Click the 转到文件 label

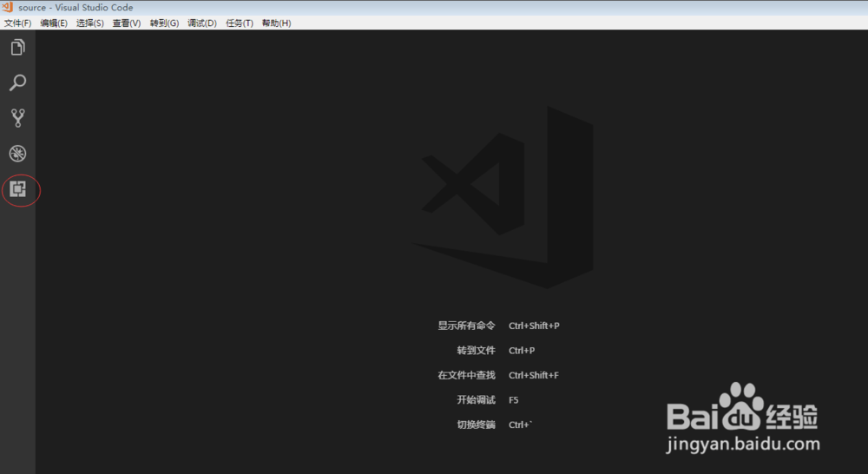click(x=476, y=351)
